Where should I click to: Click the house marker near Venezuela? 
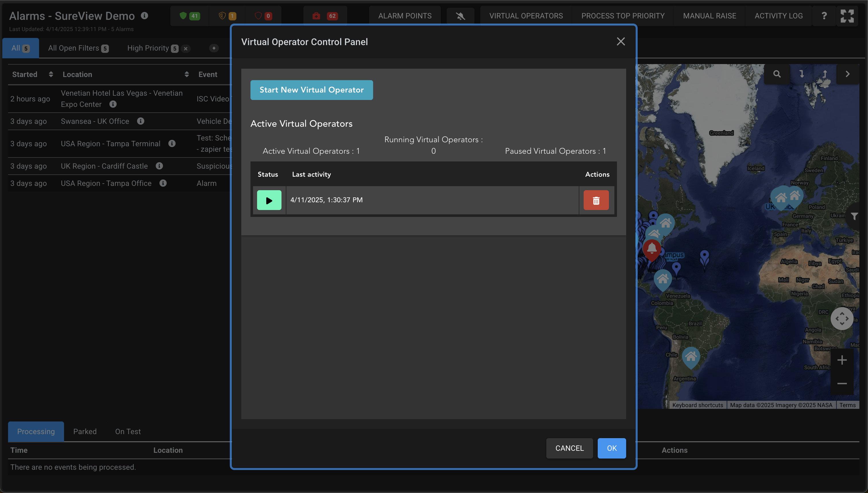point(663,280)
